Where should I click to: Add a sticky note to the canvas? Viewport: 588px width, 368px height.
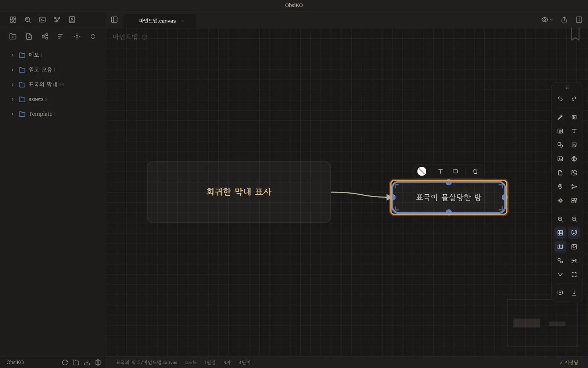coord(574,145)
